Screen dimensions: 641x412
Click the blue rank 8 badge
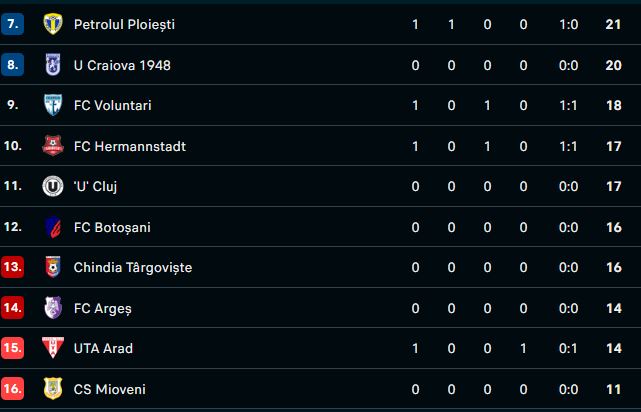(13, 65)
